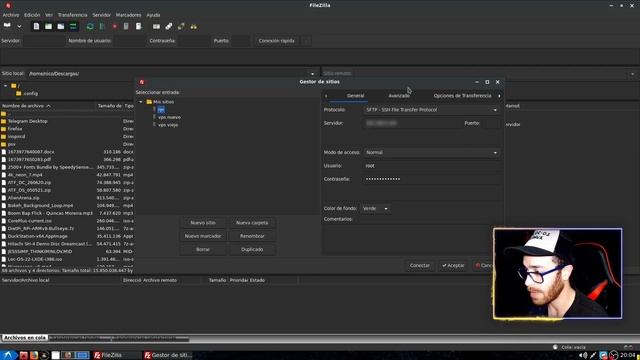Collapse the Mis sitios tree folder
The height and width of the screenshot is (360, 640).
pyautogui.click(x=141, y=102)
